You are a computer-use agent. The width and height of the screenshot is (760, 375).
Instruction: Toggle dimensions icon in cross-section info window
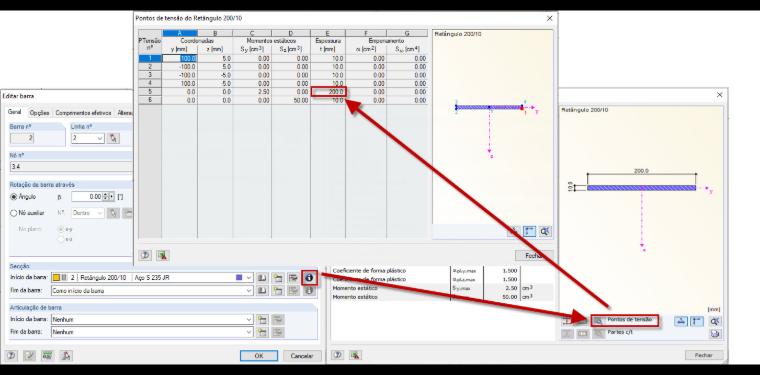697,321
